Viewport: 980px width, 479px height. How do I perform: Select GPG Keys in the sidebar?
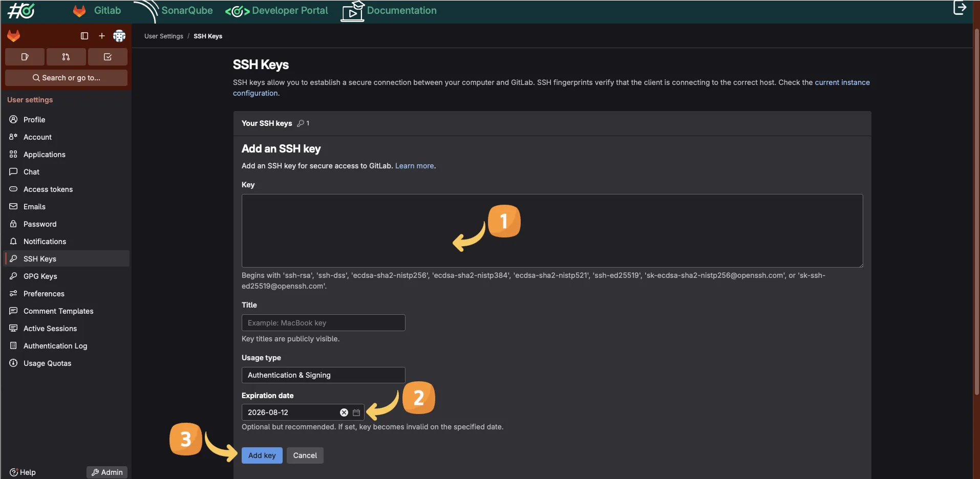[x=39, y=276]
